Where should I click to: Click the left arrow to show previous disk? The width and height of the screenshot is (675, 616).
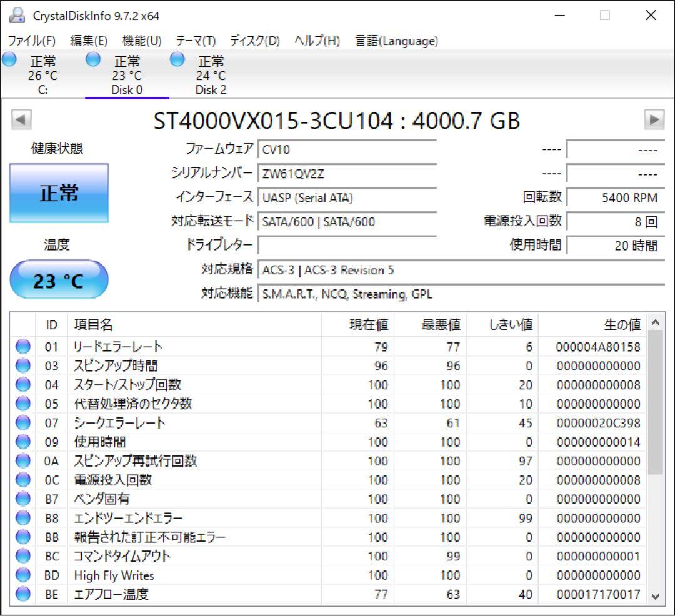pos(21,119)
